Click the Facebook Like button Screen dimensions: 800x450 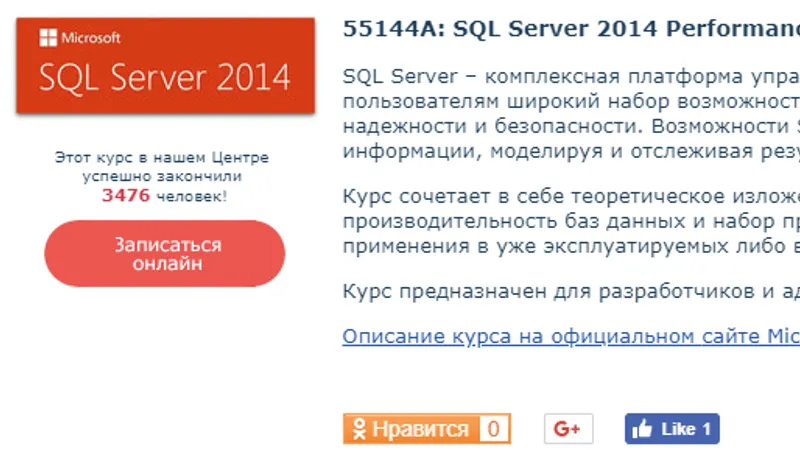672,429
